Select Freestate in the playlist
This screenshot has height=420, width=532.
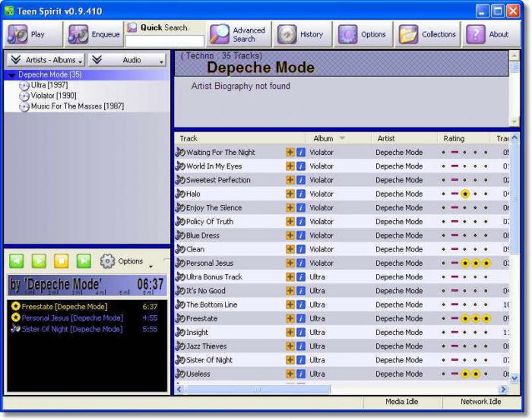88,306
